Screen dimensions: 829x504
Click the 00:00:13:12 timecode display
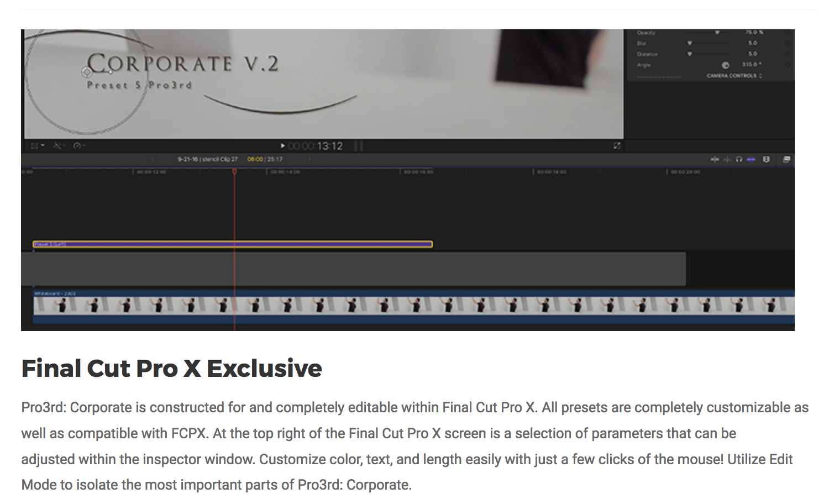tap(315, 146)
